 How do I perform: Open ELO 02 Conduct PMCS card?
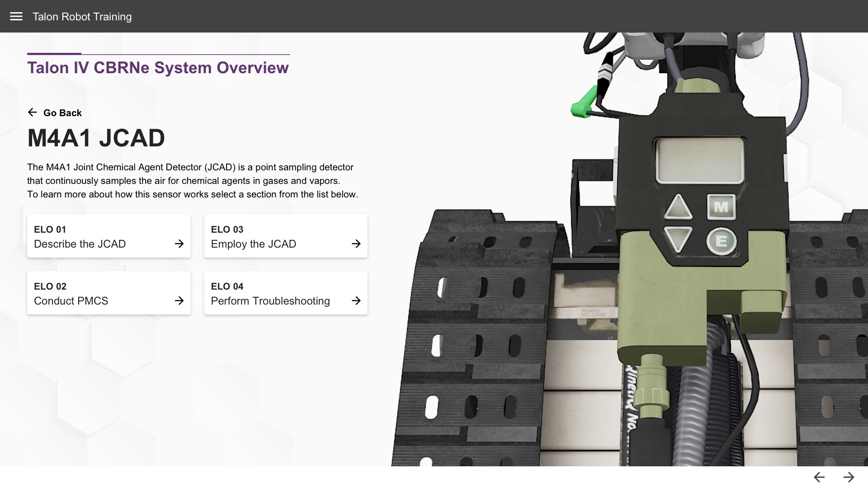click(109, 293)
